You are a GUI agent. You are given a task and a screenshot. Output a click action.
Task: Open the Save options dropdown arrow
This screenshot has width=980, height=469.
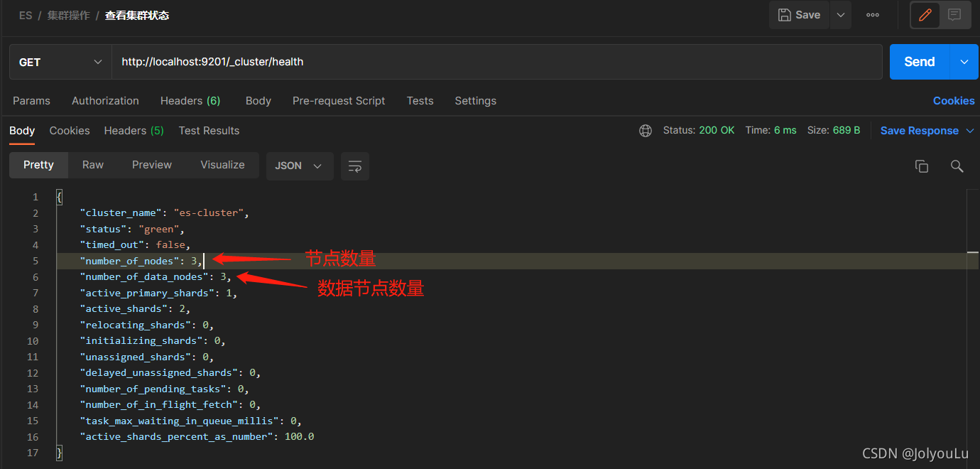[840, 15]
